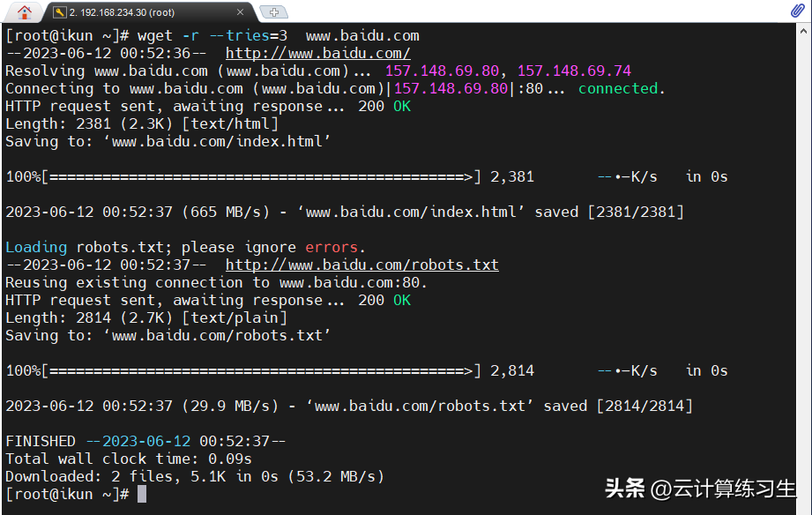Close the 192.168.234.30 (root) tab
Screen dimensions: 812x515
coord(240,12)
